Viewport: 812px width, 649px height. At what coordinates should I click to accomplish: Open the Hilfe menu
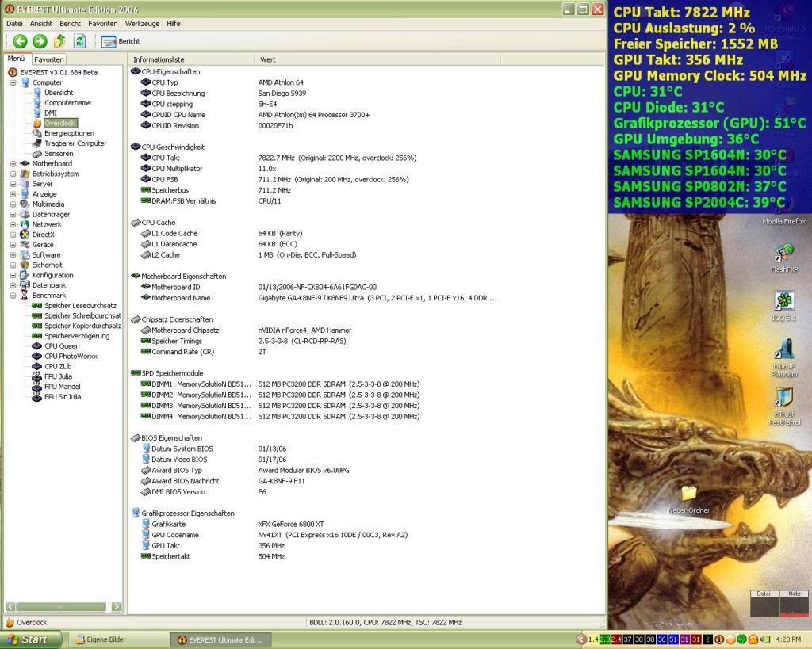(x=174, y=24)
